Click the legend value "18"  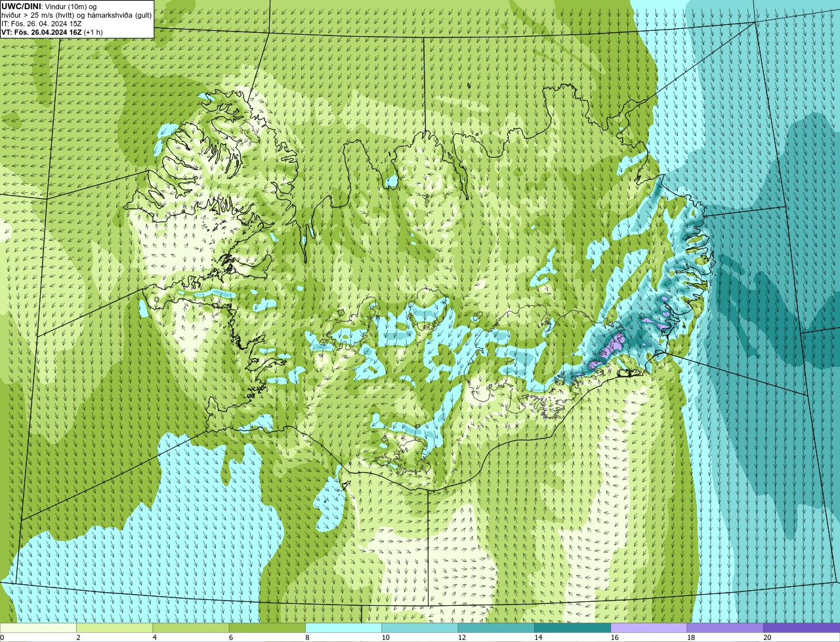[691, 637]
